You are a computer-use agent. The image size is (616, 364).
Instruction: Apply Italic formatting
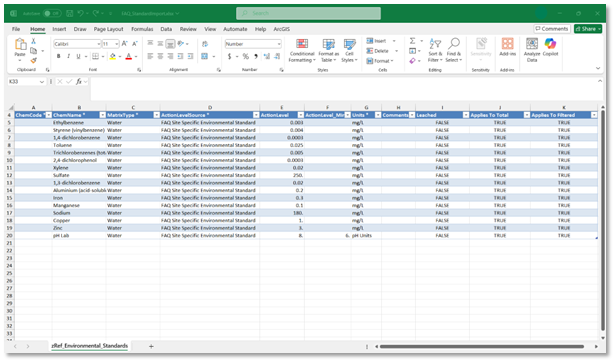[68, 57]
